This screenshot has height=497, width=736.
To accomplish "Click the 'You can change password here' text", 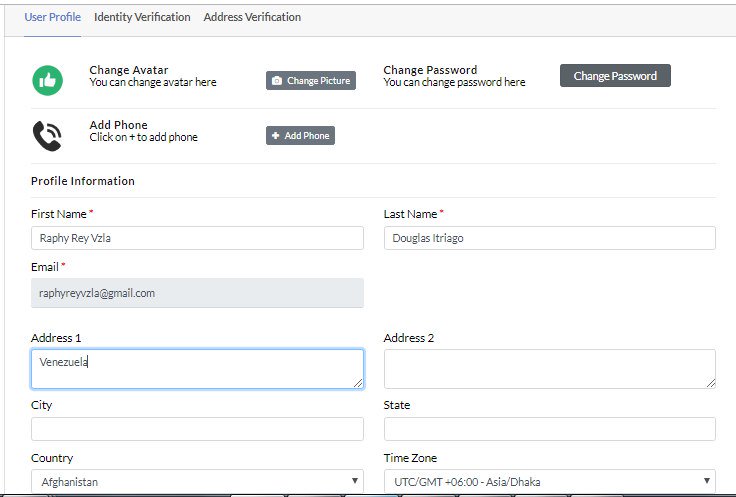I will pos(454,82).
